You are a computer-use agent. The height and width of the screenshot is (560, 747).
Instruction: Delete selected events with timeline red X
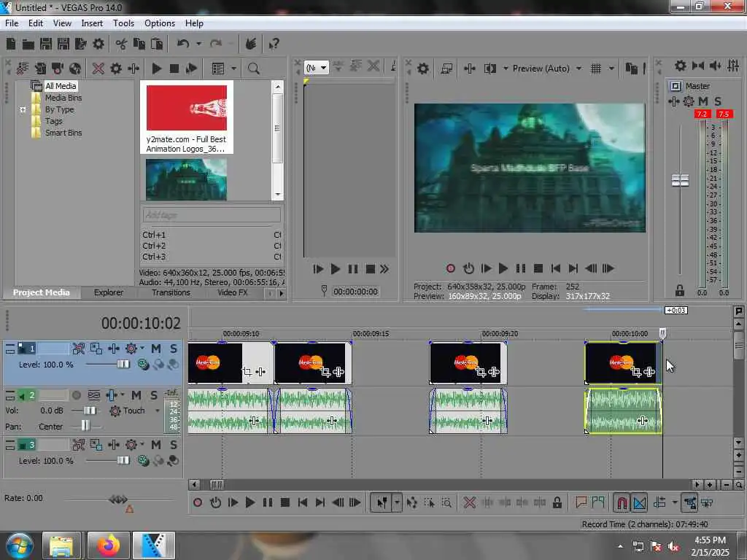(470, 502)
